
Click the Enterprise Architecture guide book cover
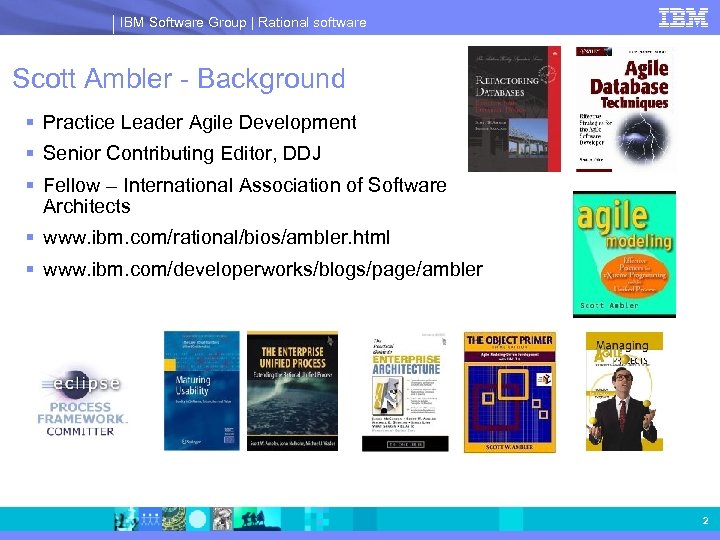pyautogui.click(x=405, y=393)
